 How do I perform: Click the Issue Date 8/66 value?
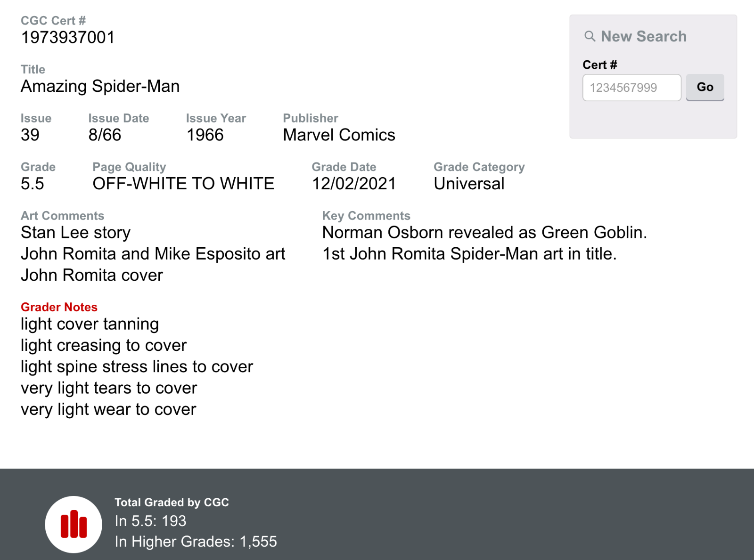click(105, 135)
